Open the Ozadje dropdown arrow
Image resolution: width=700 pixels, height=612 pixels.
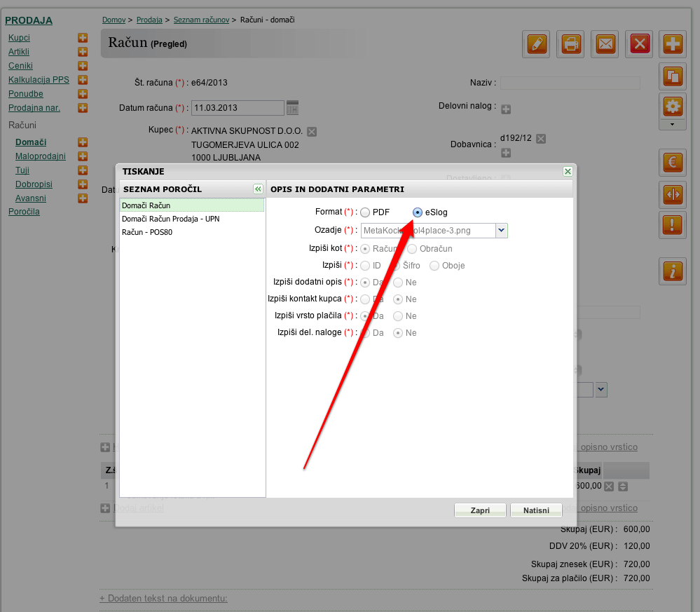point(501,231)
